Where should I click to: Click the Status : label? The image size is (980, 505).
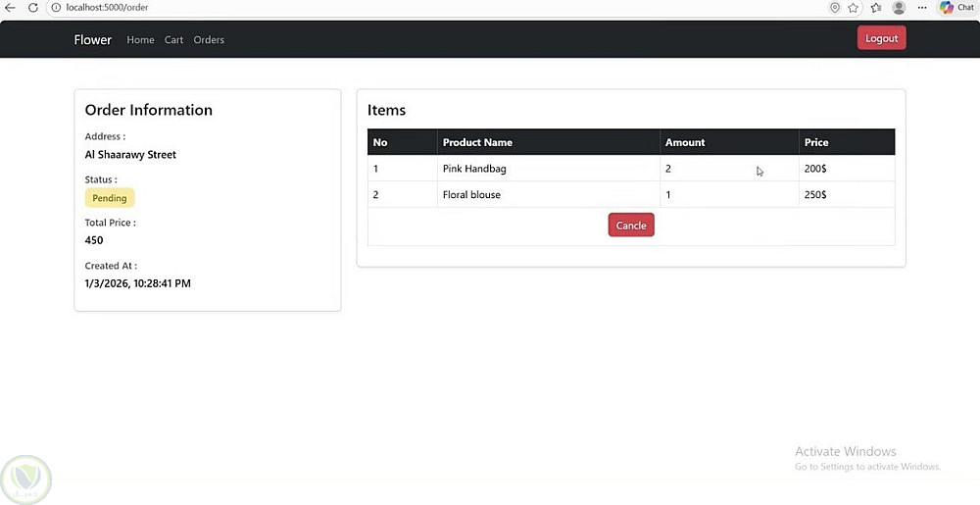(101, 179)
